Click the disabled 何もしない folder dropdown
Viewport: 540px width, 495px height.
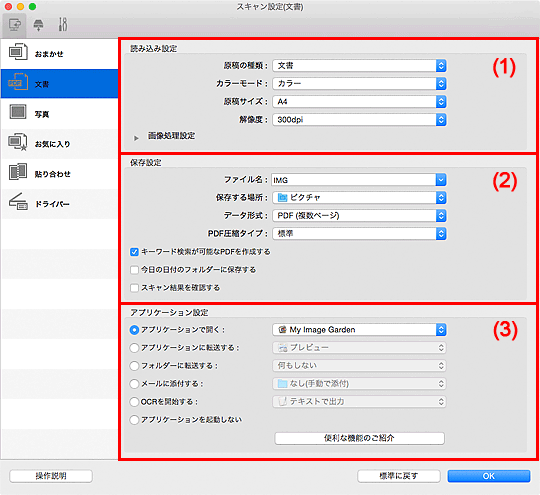(359, 365)
